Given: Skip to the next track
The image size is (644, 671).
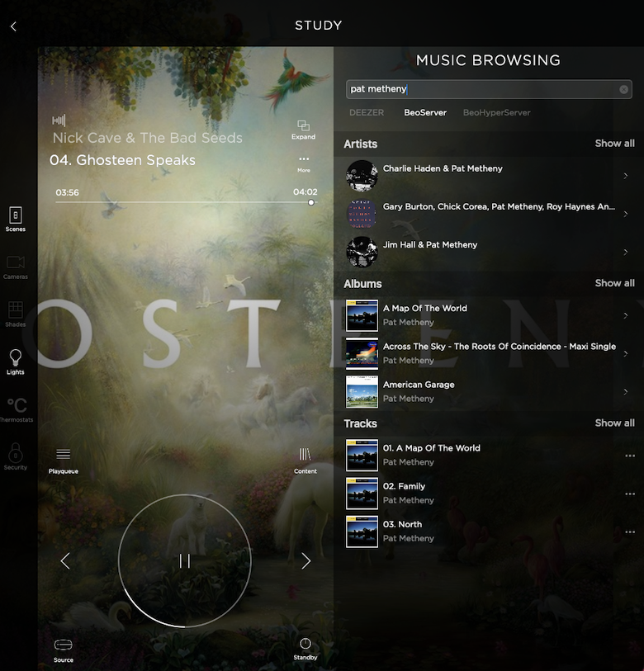Looking at the screenshot, I should tap(305, 561).
